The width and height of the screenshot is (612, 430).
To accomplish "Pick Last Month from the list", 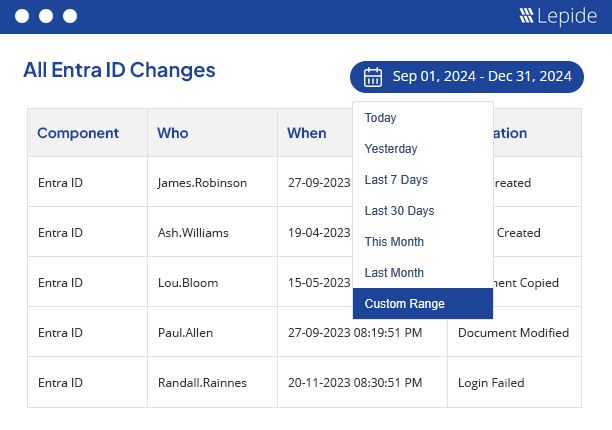I will (x=423, y=273).
